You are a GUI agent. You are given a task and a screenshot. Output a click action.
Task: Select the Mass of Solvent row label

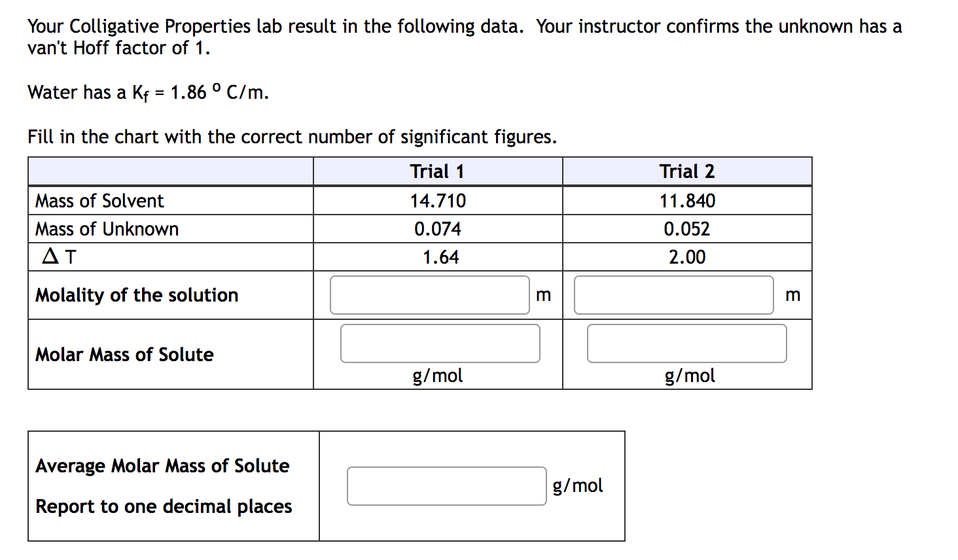pos(98,201)
